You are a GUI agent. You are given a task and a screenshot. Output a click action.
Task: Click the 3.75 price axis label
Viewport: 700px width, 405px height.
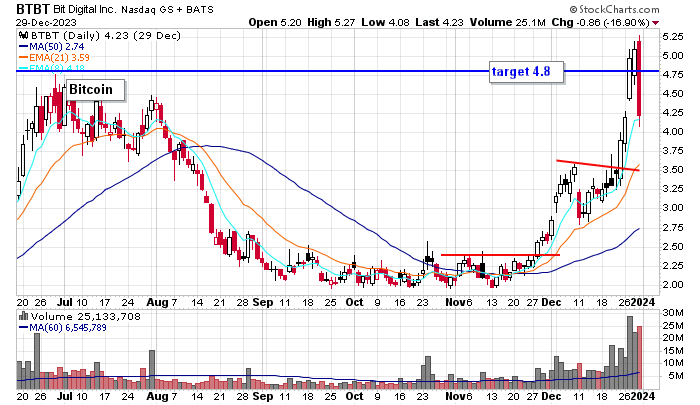pyautogui.click(x=673, y=150)
